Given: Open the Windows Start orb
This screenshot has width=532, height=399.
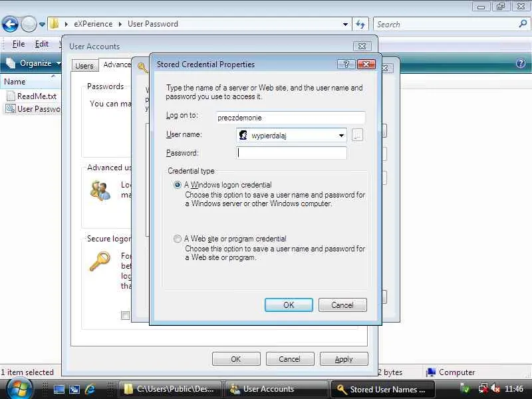Looking at the screenshot, I should (x=19, y=389).
